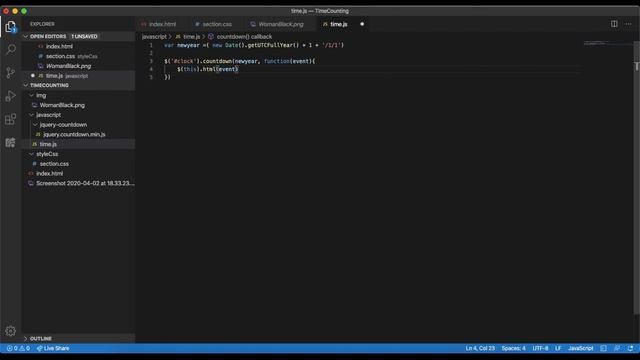Change indentation via Spaces: 4
Viewport: 640px width, 360px height.
coord(513,348)
